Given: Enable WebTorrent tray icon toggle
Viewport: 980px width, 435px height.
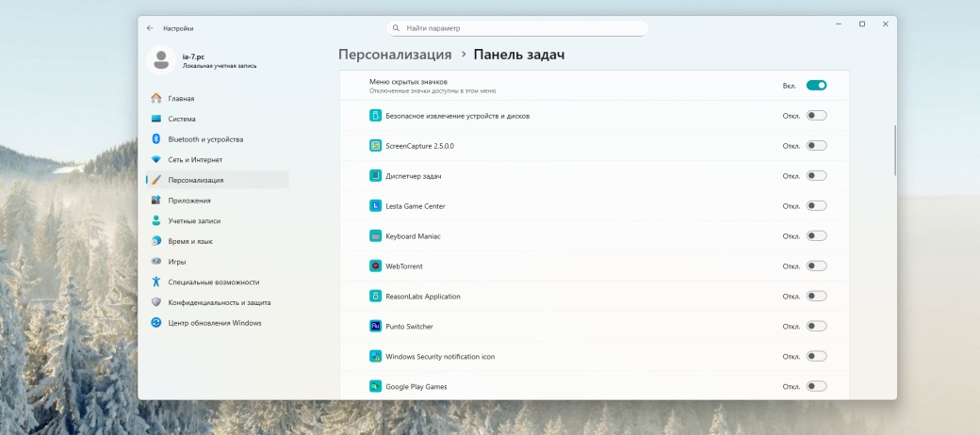Looking at the screenshot, I should pos(816,266).
